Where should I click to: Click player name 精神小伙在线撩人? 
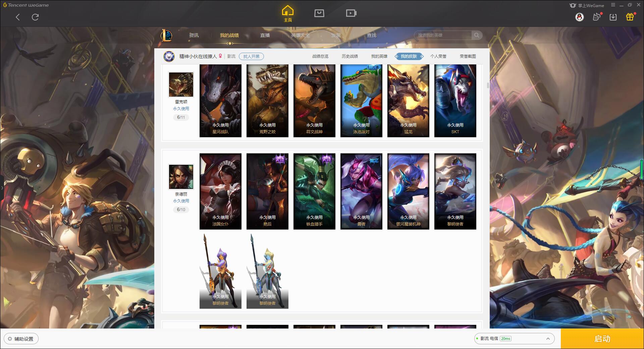point(198,56)
